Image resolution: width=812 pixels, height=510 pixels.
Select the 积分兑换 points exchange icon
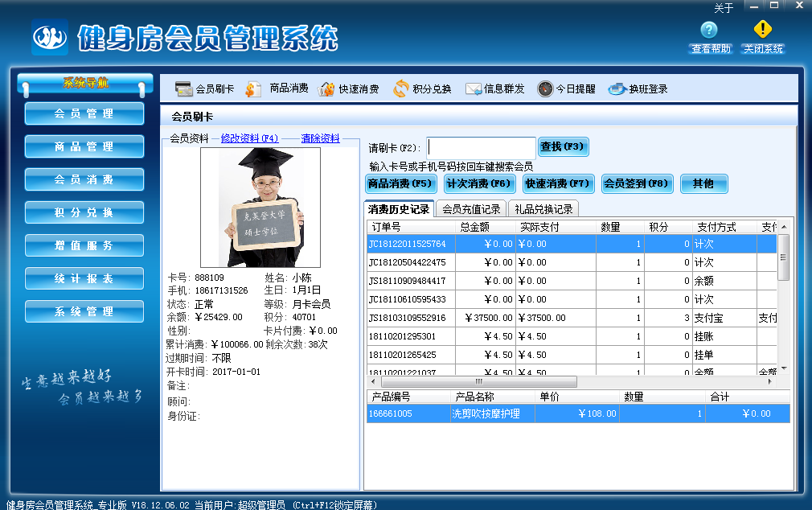pos(400,89)
